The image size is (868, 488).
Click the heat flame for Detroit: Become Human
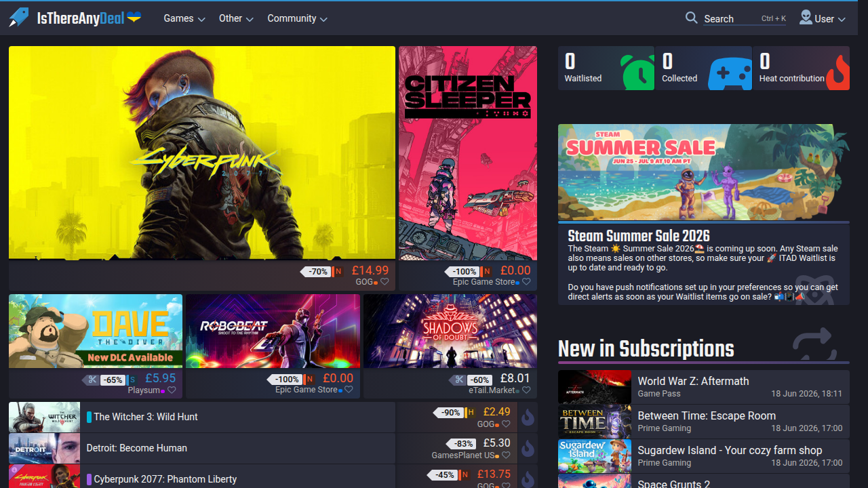click(x=528, y=449)
